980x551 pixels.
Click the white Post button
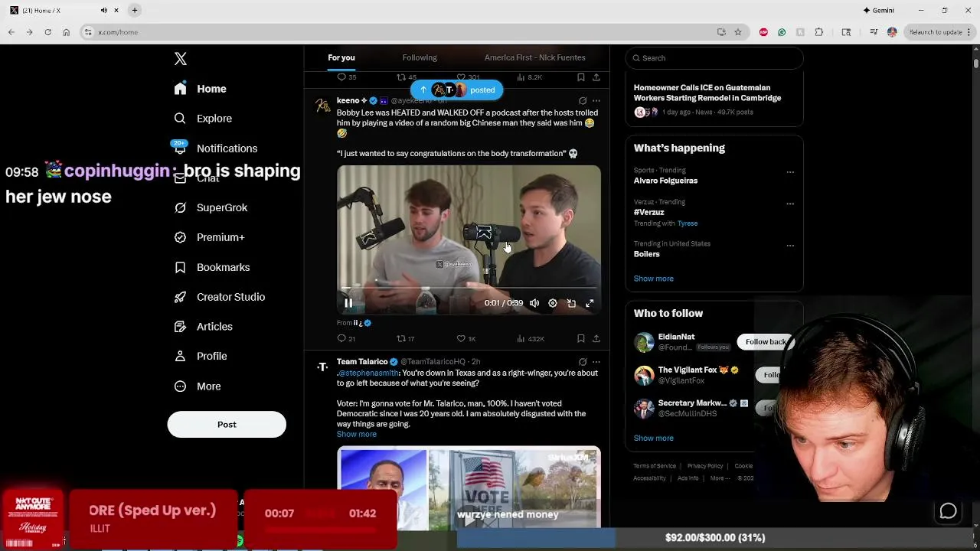227,425
